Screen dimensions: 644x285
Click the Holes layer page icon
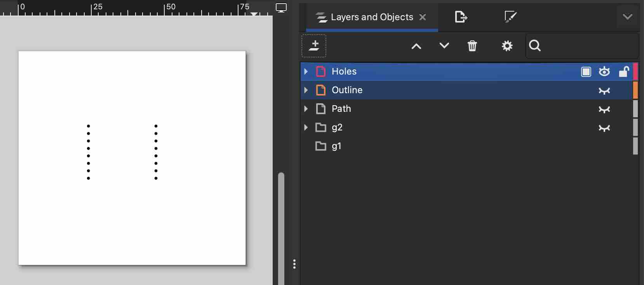coord(321,71)
